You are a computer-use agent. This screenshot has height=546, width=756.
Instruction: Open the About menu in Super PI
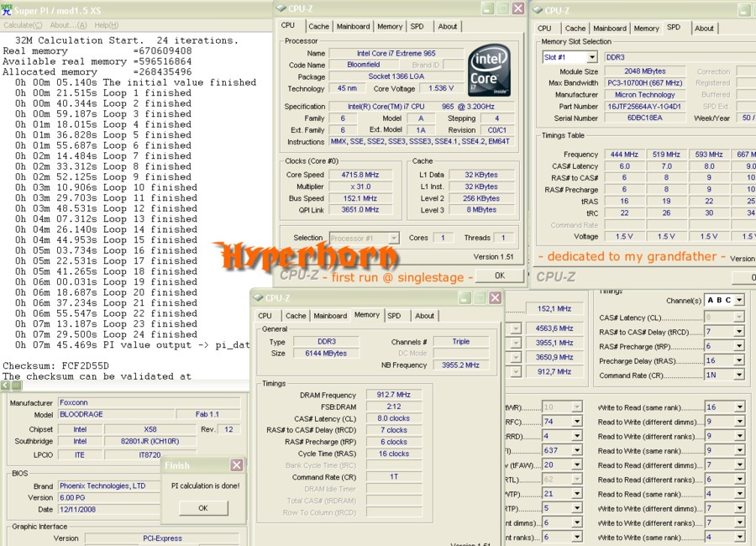coord(69,25)
